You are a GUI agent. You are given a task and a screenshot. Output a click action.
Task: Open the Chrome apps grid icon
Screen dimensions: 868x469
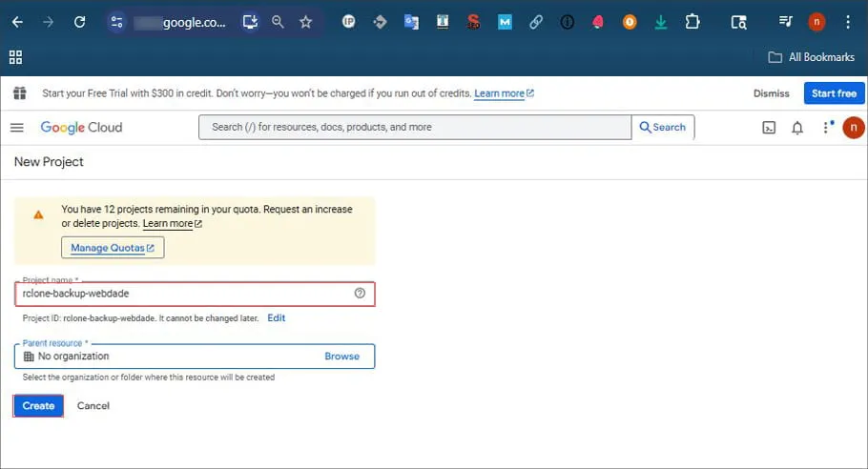(x=16, y=57)
